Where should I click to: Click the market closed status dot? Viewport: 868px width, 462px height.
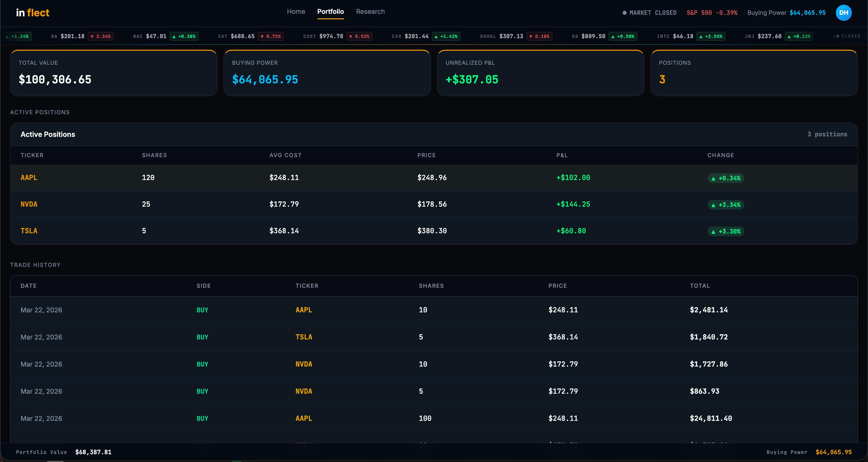(624, 13)
